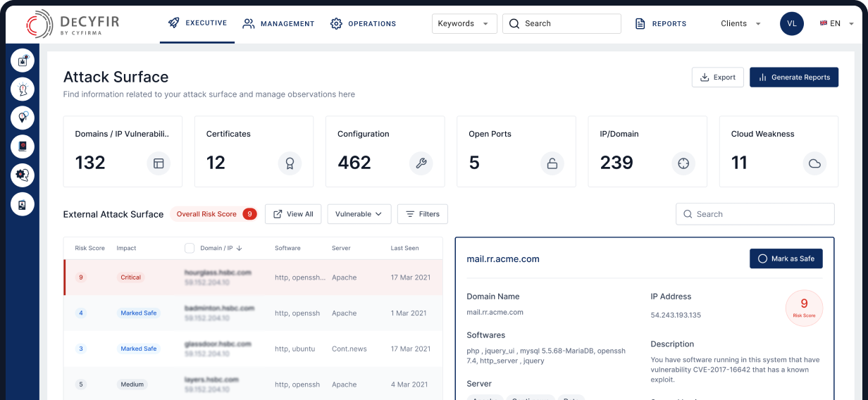The height and width of the screenshot is (400, 868).
Task: Select all rows with Domain / IP checkbox
Action: coord(190,248)
